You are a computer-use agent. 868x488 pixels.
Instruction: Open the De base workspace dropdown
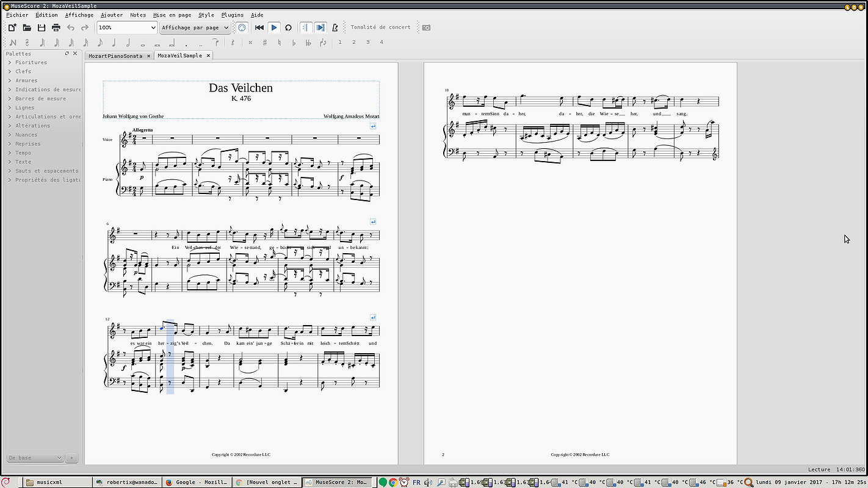pyautogui.click(x=35, y=457)
